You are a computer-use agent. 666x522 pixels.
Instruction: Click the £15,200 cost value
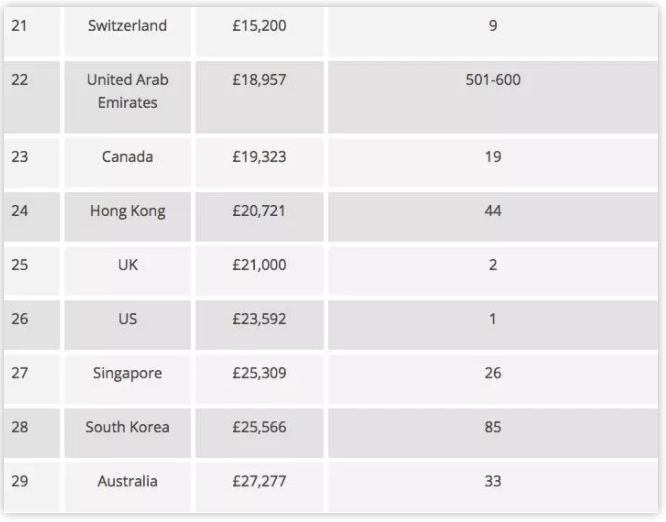[x=259, y=26]
